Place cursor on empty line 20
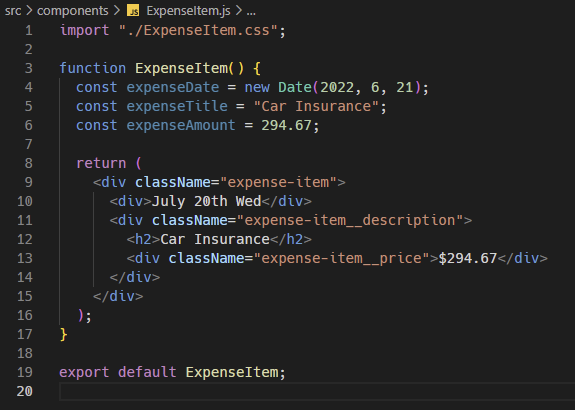This screenshot has height=410, width=575. [x=317, y=391]
